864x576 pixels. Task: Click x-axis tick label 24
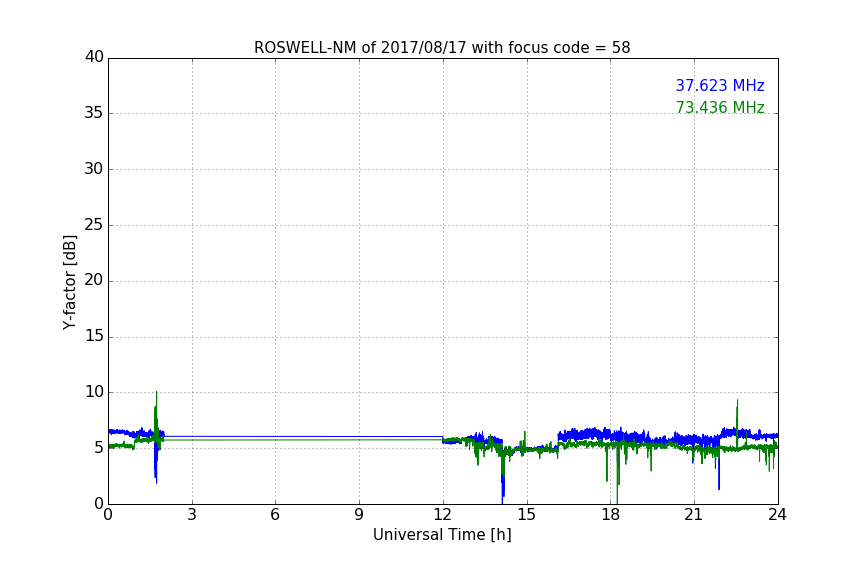(777, 515)
